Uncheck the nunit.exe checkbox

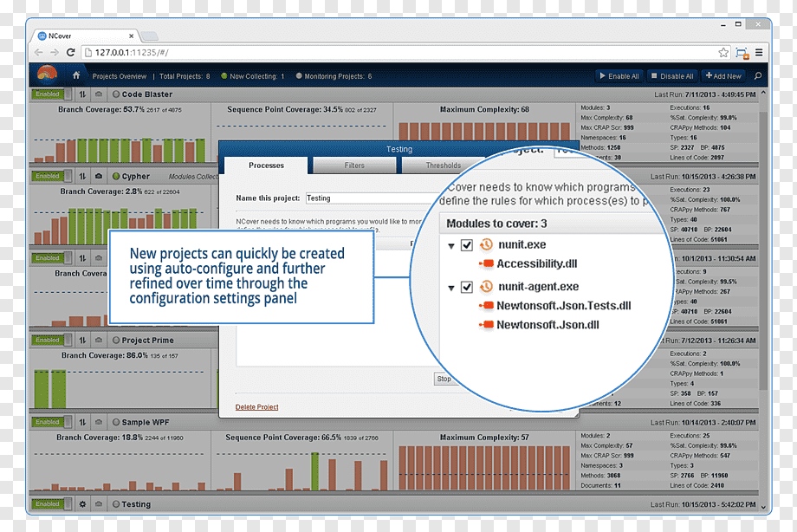tap(467, 245)
